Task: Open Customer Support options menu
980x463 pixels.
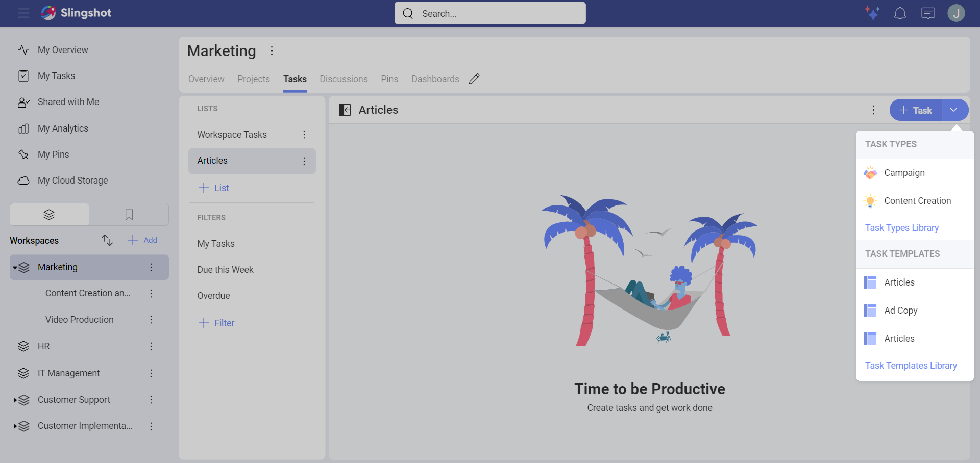Action: click(x=151, y=400)
